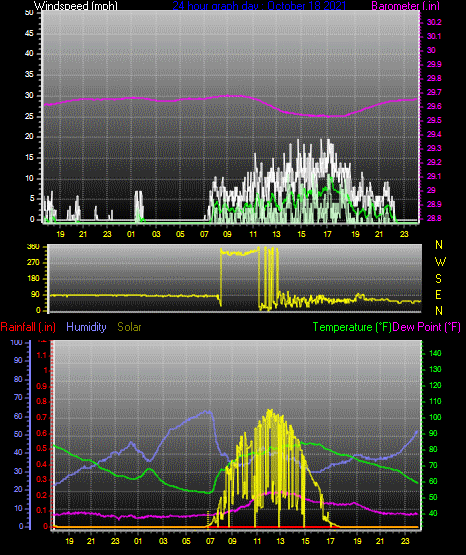Click the 'Rainfall (.in)' legend label

pyautogui.click(x=28, y=327)
